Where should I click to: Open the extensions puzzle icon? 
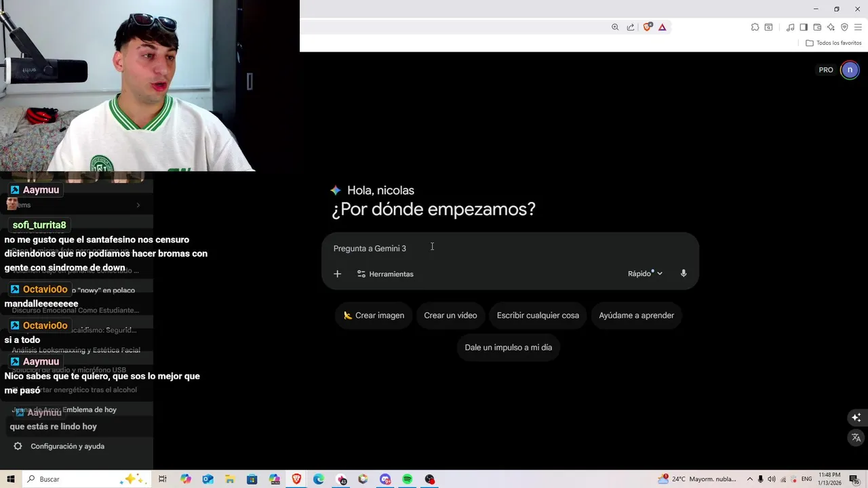coord(755,27)
